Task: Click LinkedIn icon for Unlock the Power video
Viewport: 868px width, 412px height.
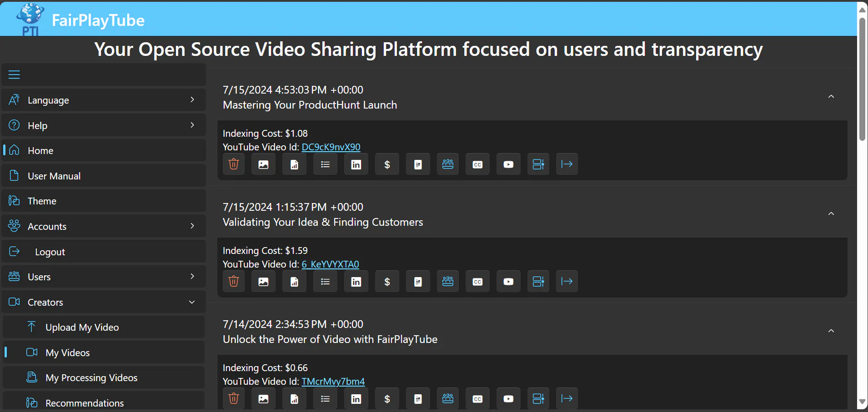Action: coord(356,398)
